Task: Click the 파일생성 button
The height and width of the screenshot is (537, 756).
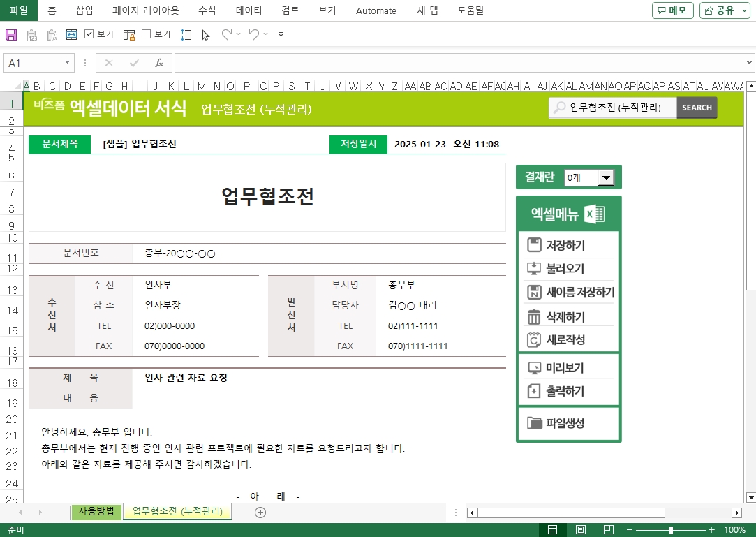Action: click(x=565, y=423)
